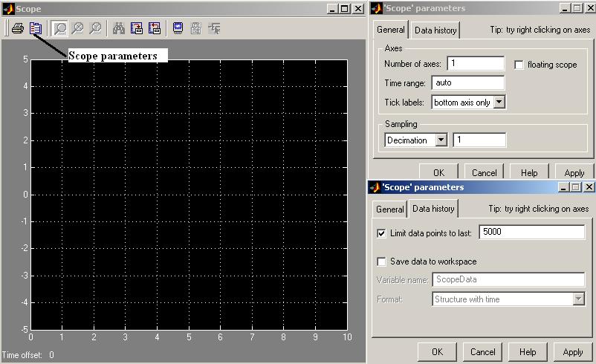This screenshot has width=596, height=364.
Task: Select General tab in Axes settings window
Action: pyautogui.click(x=391, y=30)
